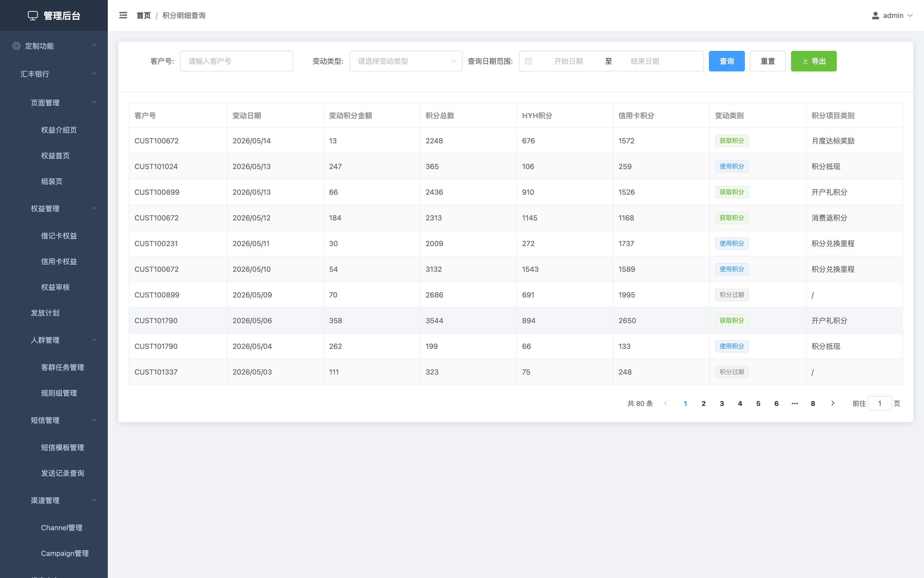Go to page 6 in pagination

tap(776, 403)
